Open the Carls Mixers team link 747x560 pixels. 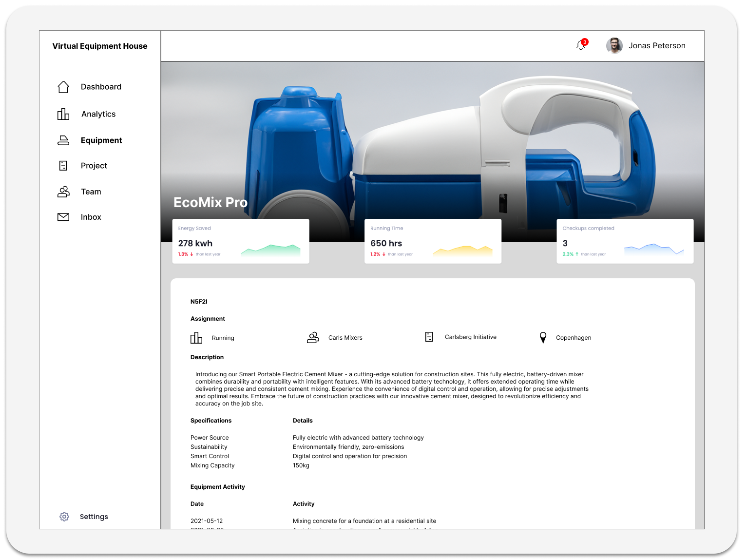click(x=345, y=337)
